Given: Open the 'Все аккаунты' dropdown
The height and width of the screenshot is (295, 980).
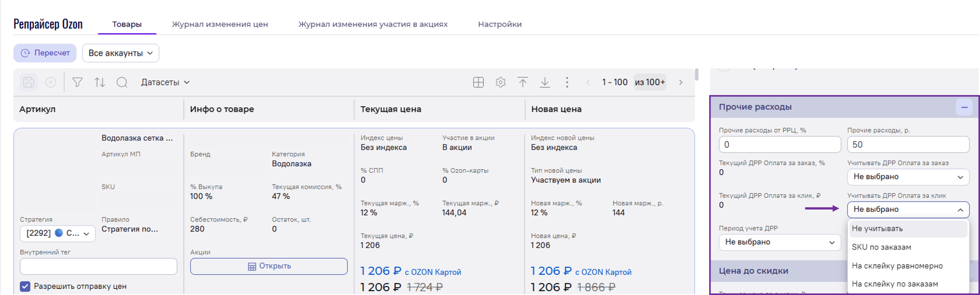Looking at the screenshot, I should coord(120,53).
